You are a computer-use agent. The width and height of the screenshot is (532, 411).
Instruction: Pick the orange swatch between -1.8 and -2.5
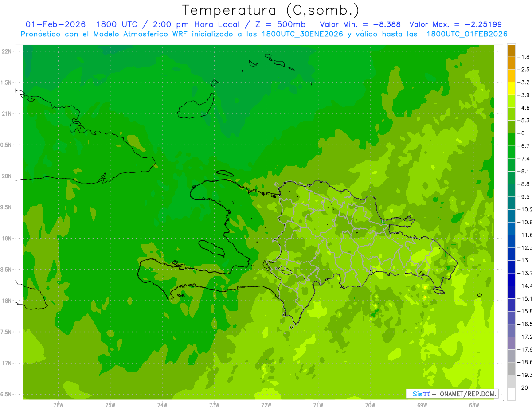tap(511, 63)
